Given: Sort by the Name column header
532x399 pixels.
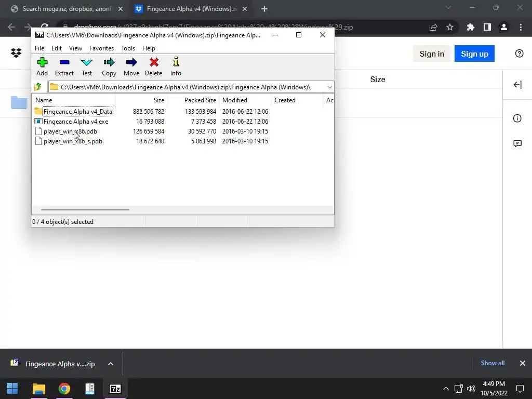Looking at the screenshot, I should click(74, 100).
